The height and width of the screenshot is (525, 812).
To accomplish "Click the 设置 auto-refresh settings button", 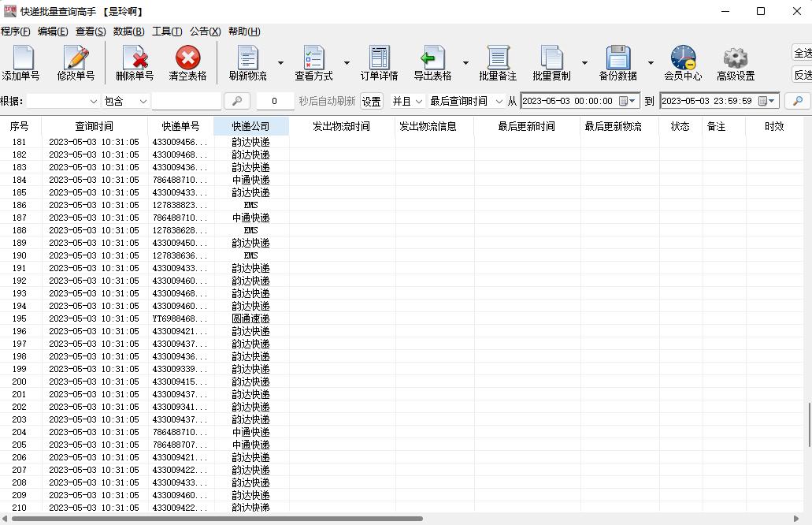I will [x=370, y=101].
